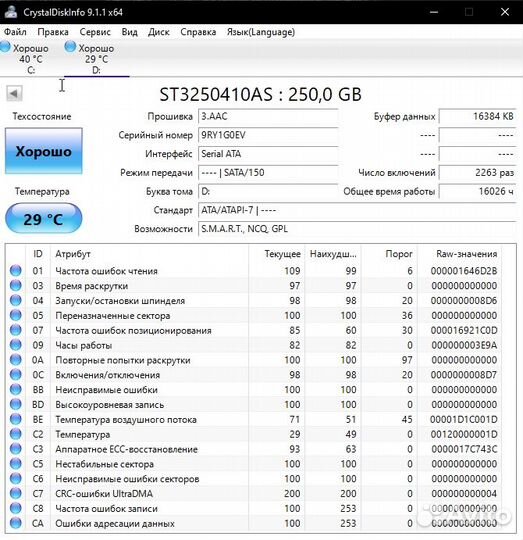Click power-on count field 2263 раз
Image resolution: width=523 pixels, height=540 pixels.
[x=477, y=173]
